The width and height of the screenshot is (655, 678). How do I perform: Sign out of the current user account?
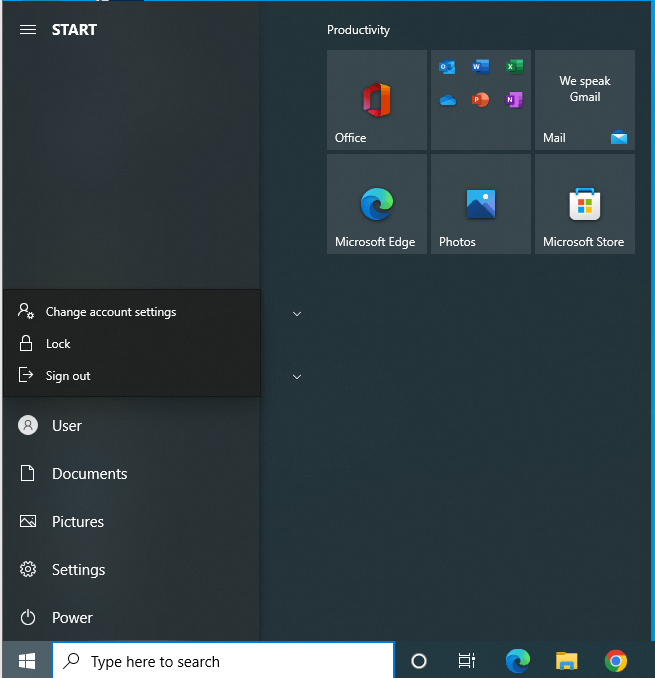tap(68, 376)
